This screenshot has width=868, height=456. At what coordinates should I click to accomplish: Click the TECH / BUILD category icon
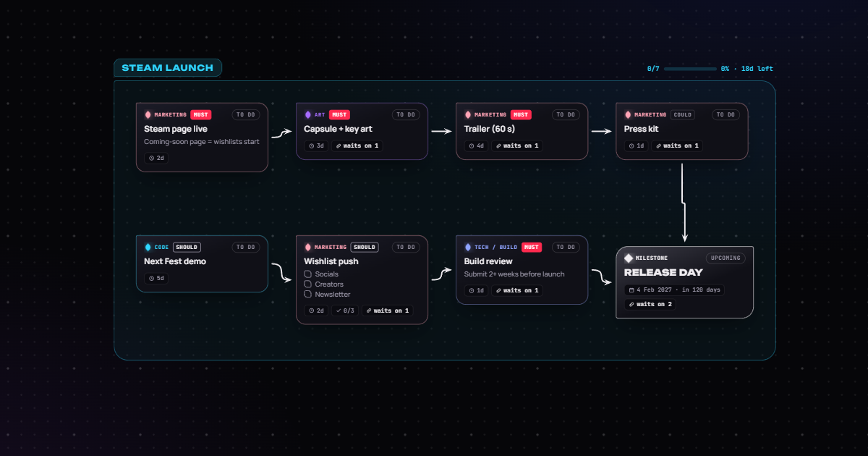pyautogui.click(x=468, y=247)
